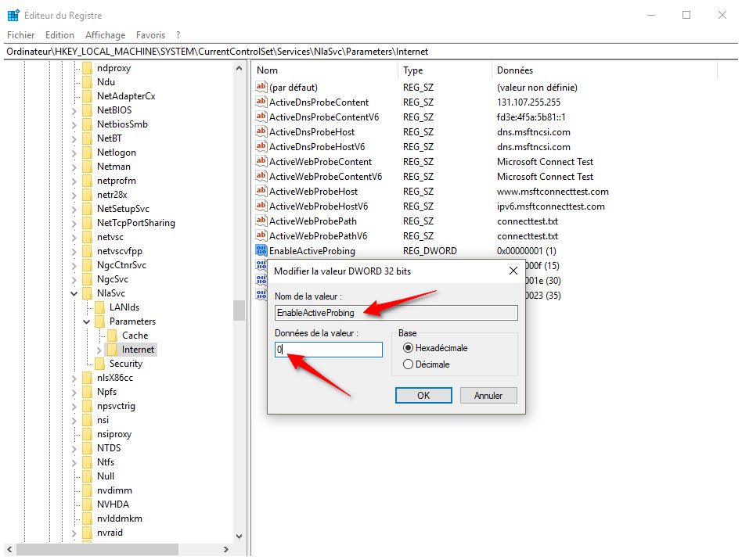Select EnableActiveProbing DWORD icon
Screen dimensions: 742x560
261,251
